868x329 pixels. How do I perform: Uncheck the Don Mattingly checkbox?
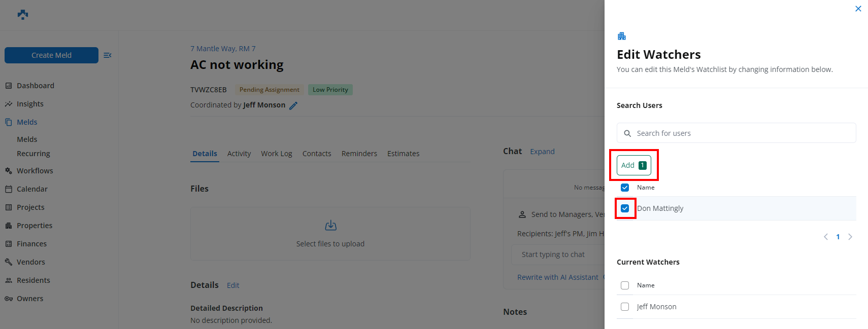pyautogui.click(x=625, y=208)
